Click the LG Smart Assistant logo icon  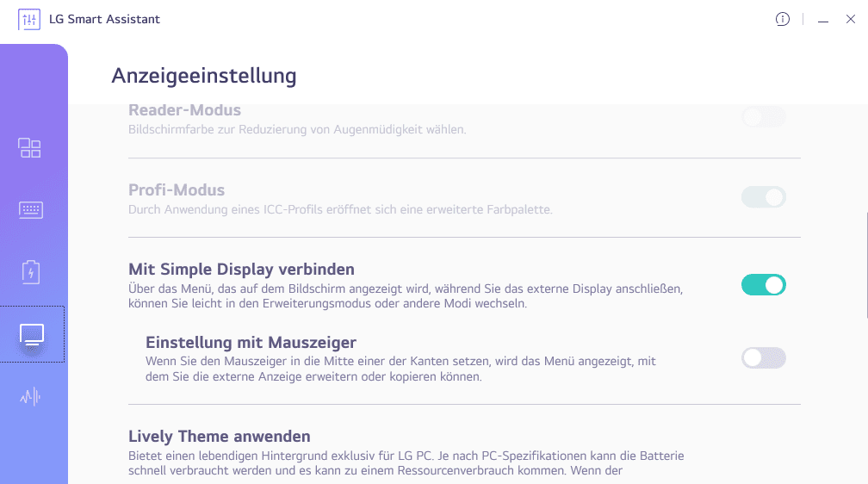point(29,19)
